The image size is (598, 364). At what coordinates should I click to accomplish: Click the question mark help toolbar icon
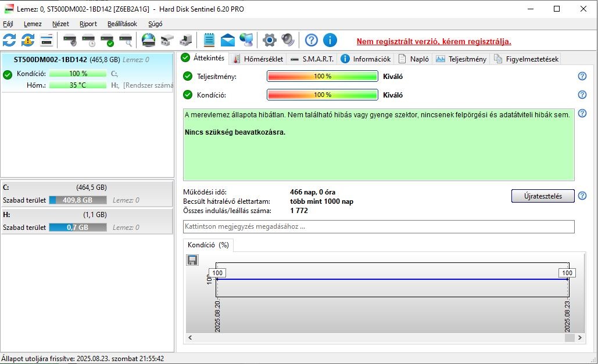tap(311, 40)
